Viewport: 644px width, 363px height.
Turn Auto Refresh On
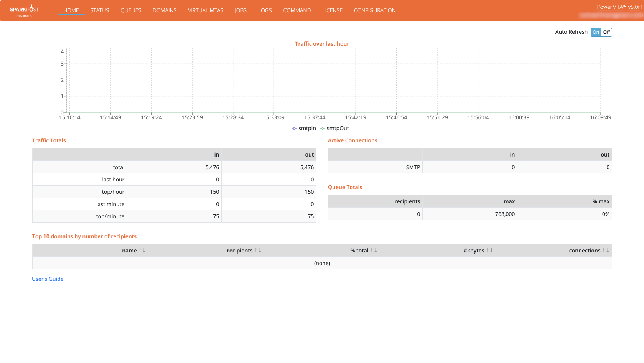(x=596, y=32)
